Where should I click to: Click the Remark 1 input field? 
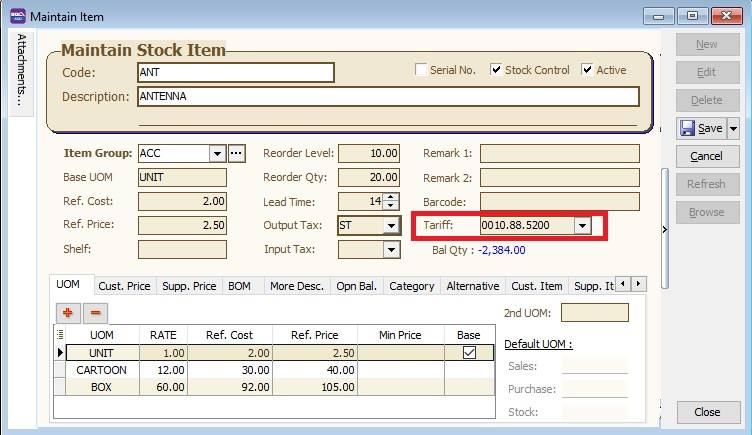pos(560,153)
